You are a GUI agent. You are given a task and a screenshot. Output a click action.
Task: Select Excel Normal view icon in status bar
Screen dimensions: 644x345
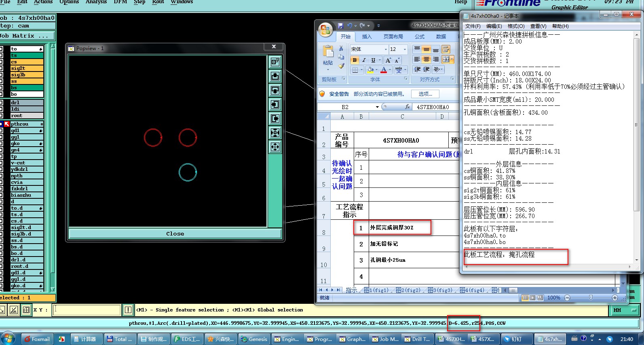[x=525, y=298]
